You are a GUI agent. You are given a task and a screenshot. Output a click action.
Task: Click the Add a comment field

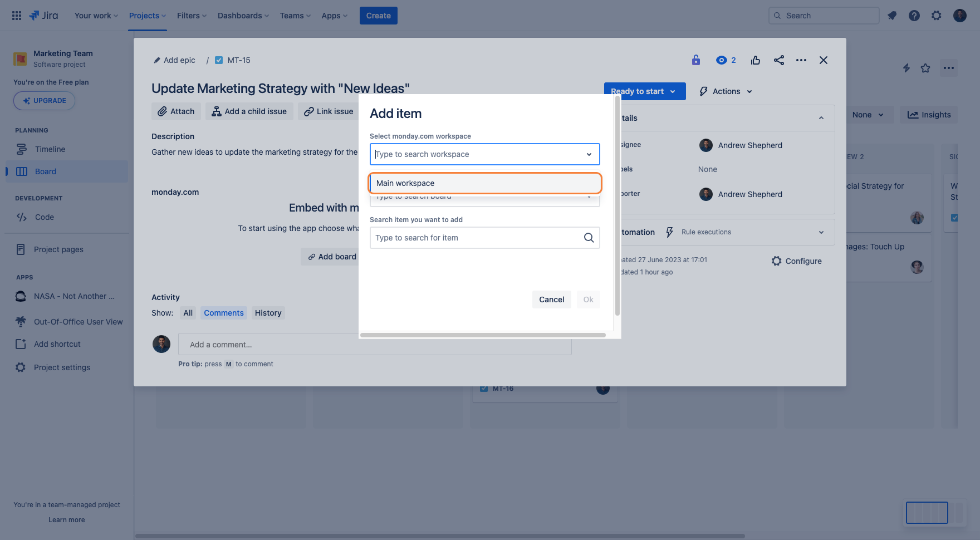pos(375,345)
